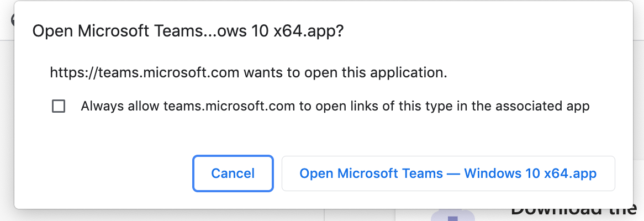The image size is (644, 221).
Task: Select the focused blue-outlined Cancel button
Action: (233, 173)
